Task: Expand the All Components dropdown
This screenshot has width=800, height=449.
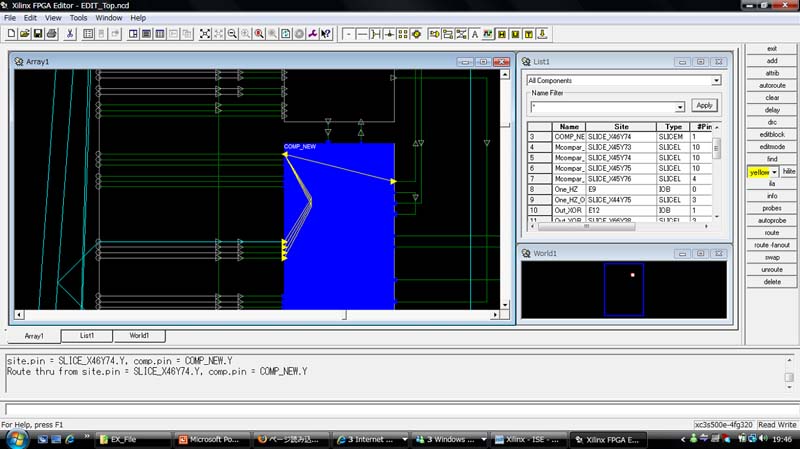Action: (716, 81)
